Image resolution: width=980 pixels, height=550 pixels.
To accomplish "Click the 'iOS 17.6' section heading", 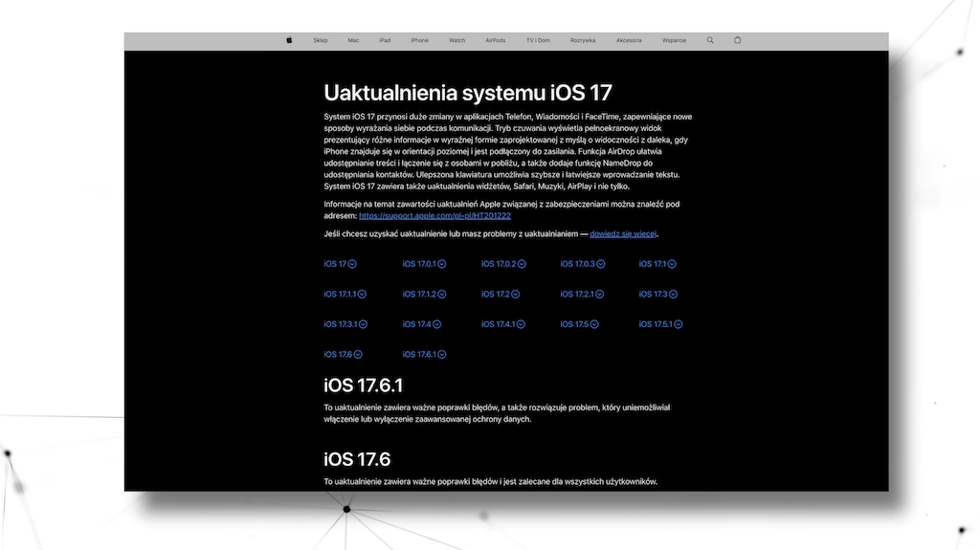I will (x=357, y=459).
